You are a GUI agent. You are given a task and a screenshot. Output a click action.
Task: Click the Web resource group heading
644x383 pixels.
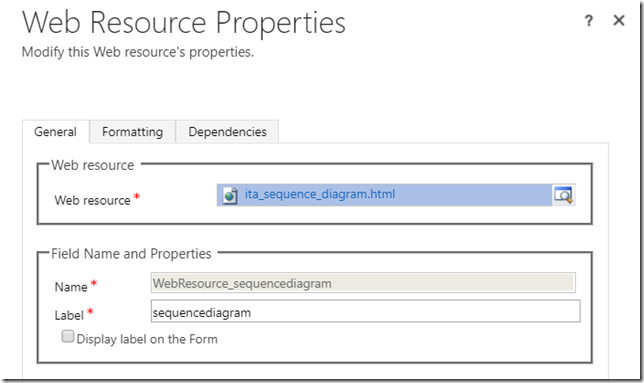click(x=93, y=165)
